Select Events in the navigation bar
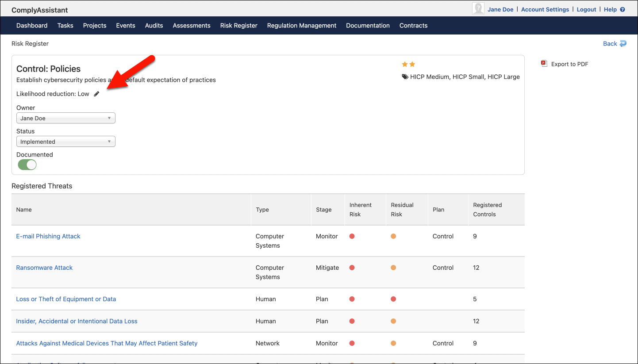 click(x=126, y=26)
